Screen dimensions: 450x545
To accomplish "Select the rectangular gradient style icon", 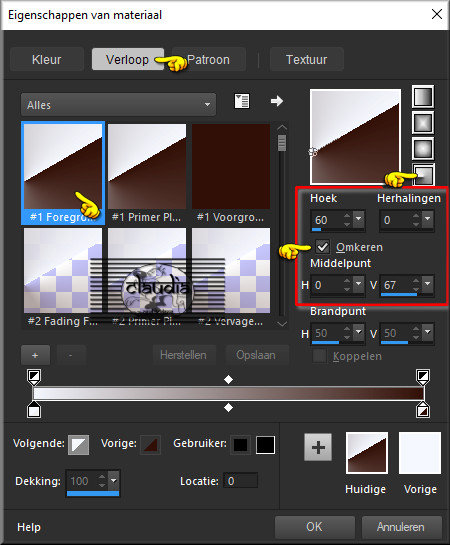I will [x=423, y=123].
